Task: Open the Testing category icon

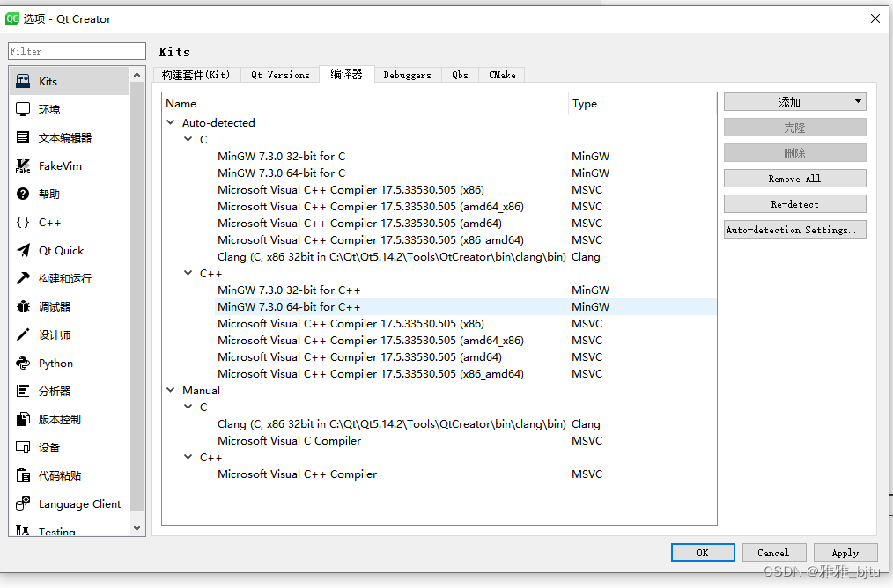Action: pyautogui.click(x=23, y=531)
